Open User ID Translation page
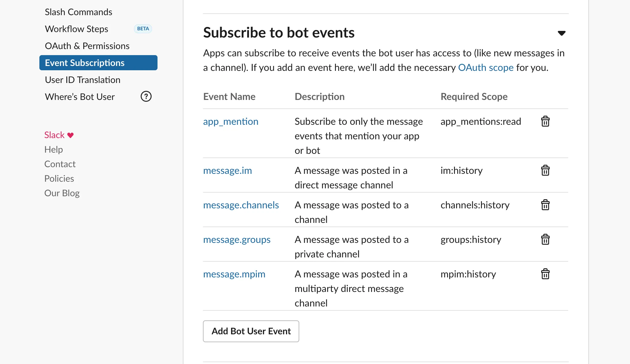Image resolution: width=630 pixels, height=364 pixels. 82,80
